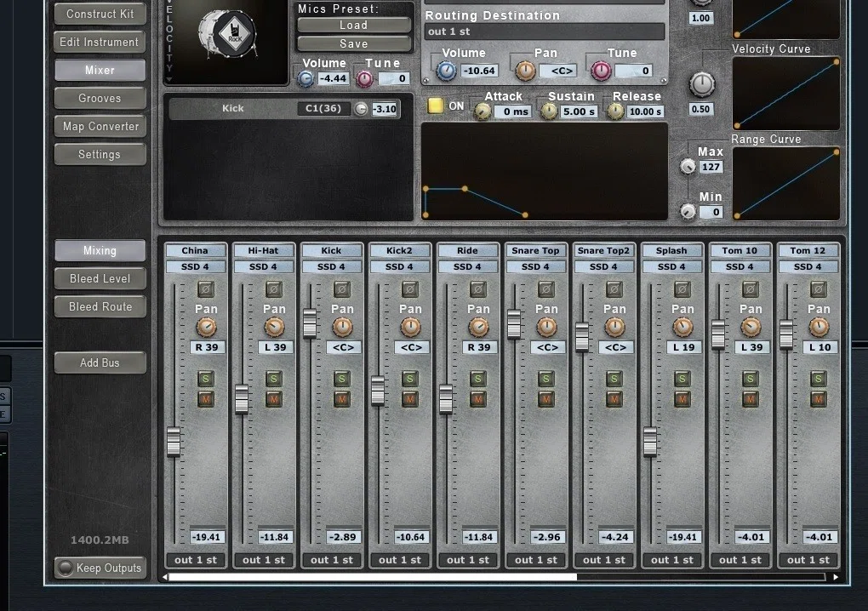Solo the Tom 10 channel
868x611 pixels.
tap(750, 379)
